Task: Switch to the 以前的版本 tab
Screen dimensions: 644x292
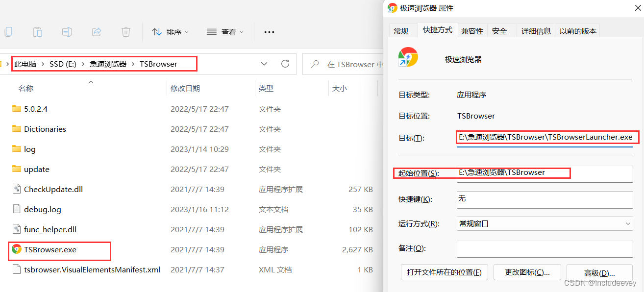Action: click(578, 31)
